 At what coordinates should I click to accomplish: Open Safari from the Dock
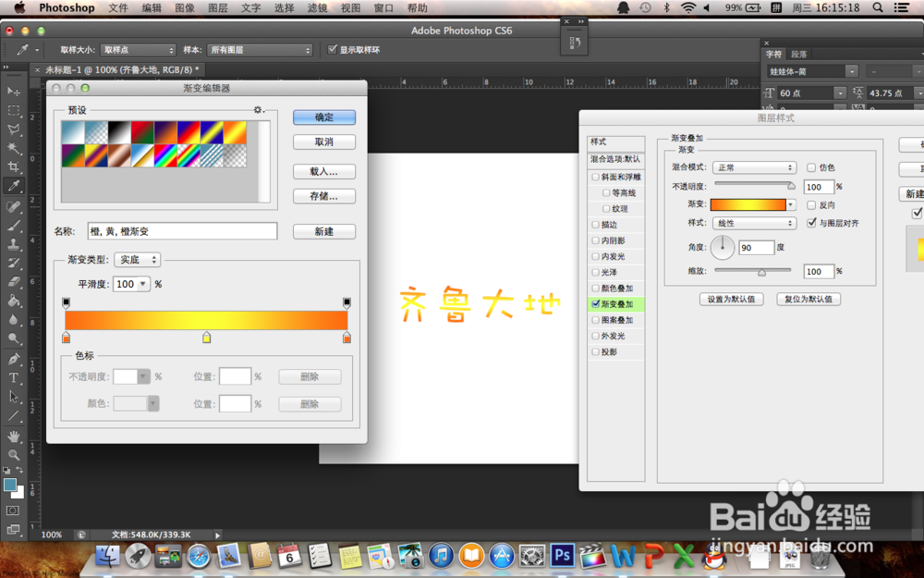coord(199,556)
